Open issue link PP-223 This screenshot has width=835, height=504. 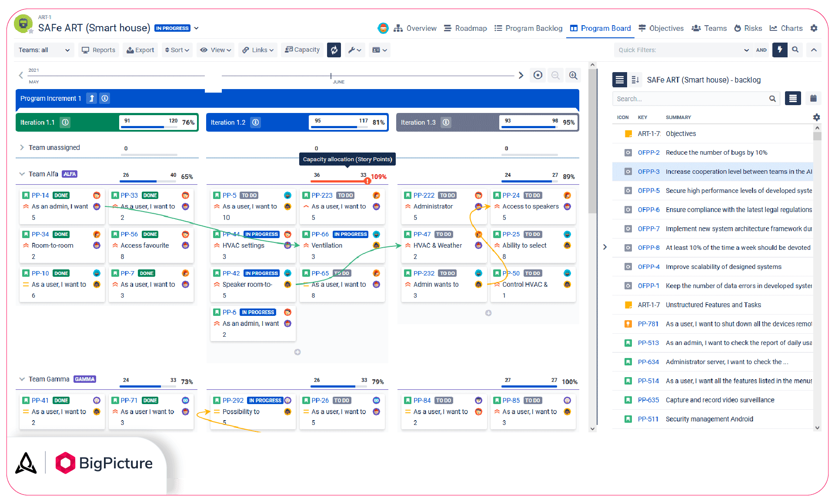point(322,196)
